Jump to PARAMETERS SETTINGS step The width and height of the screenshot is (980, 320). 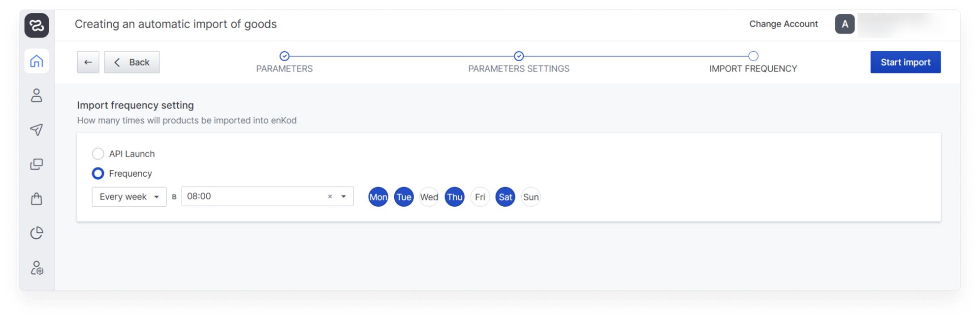(x=519, y=56)
